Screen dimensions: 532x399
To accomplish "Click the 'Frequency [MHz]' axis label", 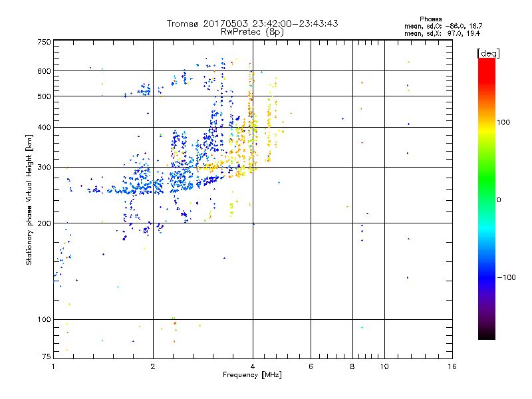I will coord(252,375).
